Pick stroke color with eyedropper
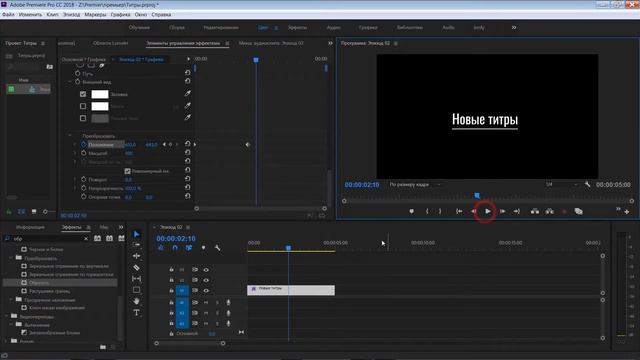Screen dimensions: 640x360 187,106
